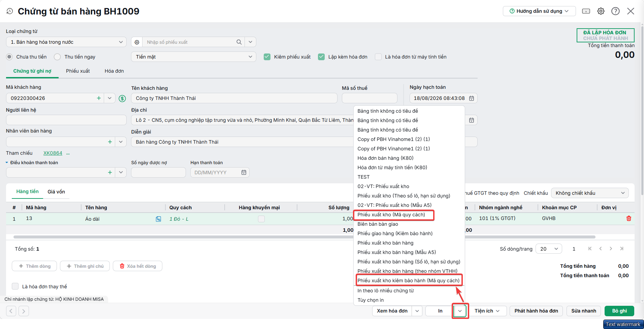Open Không chiết khấu discount dropdown
This screenshot has width=644, height=329.
590,193
